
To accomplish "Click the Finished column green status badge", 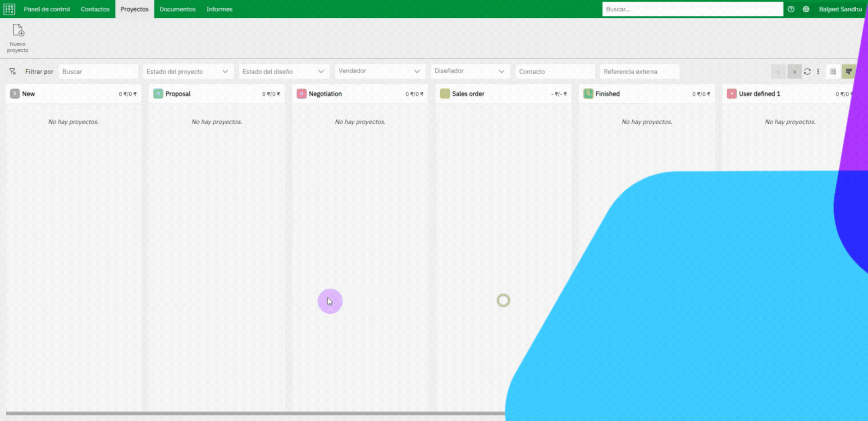I will pyautogui.click(x=588, y=93).
